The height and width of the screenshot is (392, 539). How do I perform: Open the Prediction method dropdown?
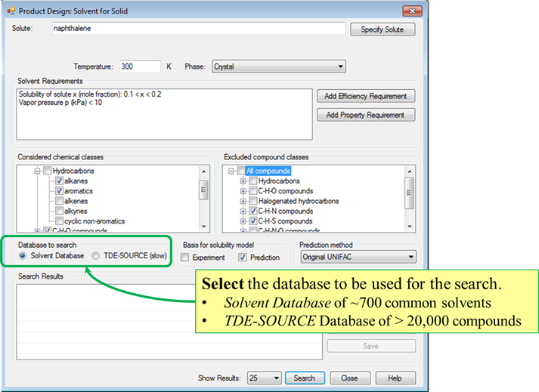(x=358, y=257)
